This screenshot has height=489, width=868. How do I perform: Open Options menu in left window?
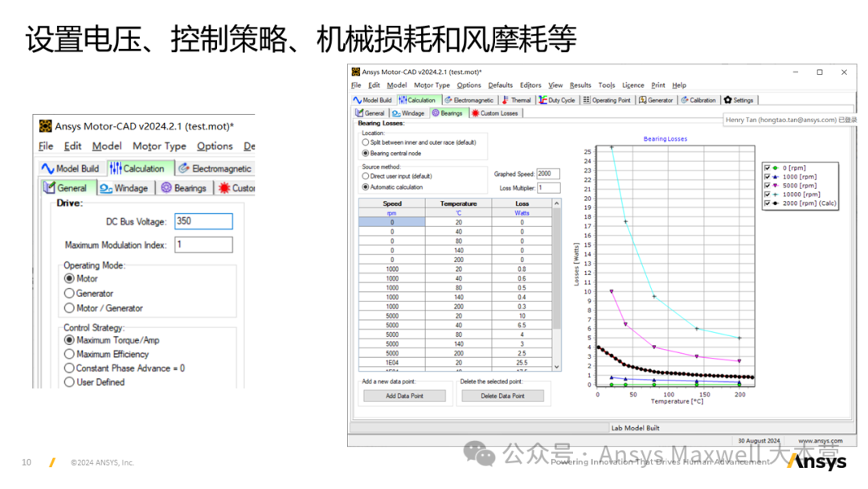[x=215, y=146]
